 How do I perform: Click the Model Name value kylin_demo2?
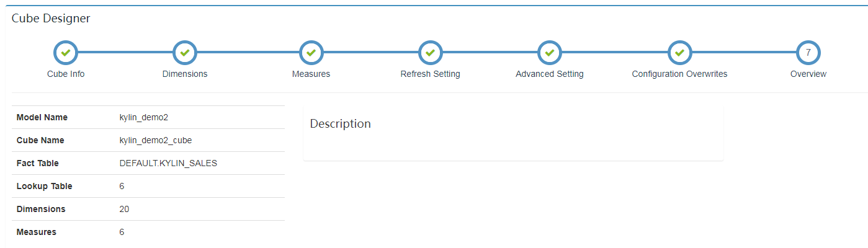click(143, 117)
